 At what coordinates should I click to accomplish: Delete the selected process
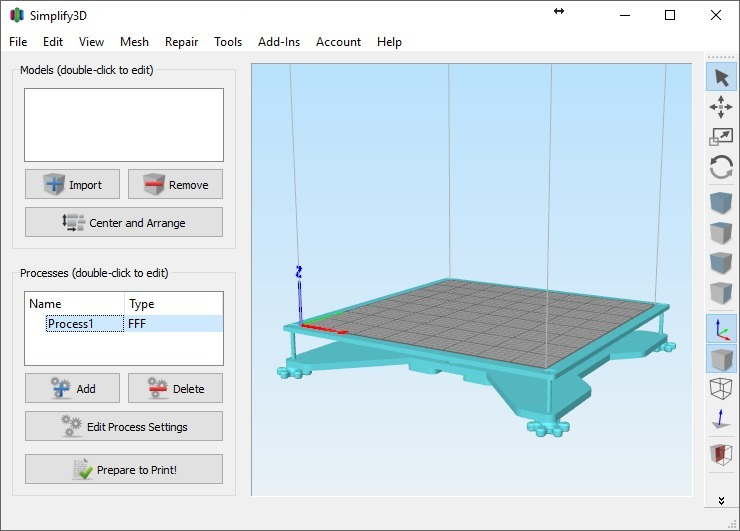(175, 388)
